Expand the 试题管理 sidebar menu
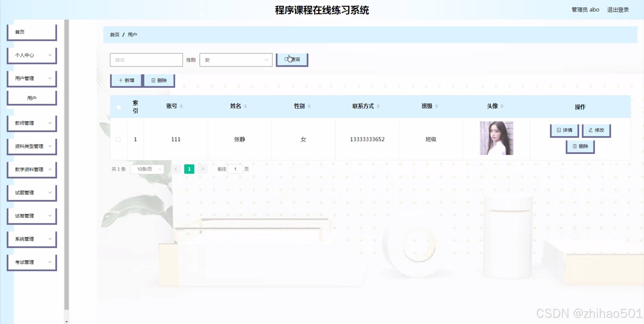This screenshot has height=324, width=644. 32,193
